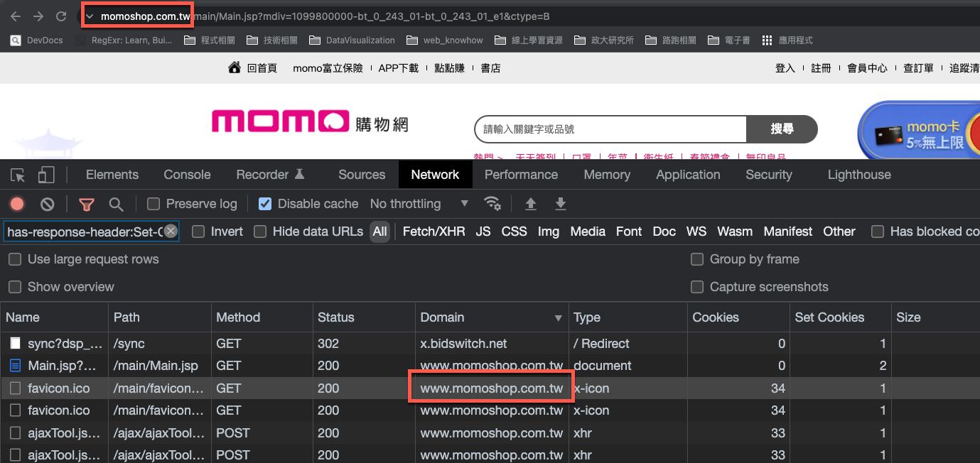Click the momo 購物網 logo
This screenshot has width=980, height=463.
[310, 122]
